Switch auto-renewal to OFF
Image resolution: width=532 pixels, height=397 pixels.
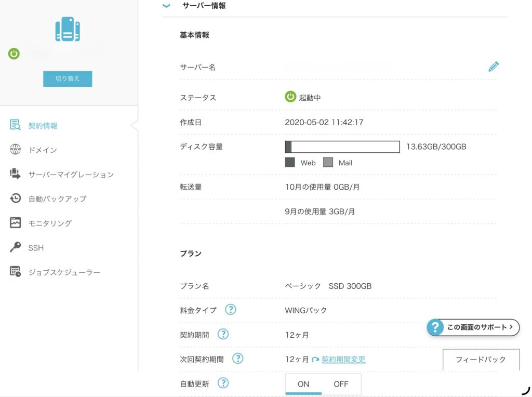[x=341, y=385]
